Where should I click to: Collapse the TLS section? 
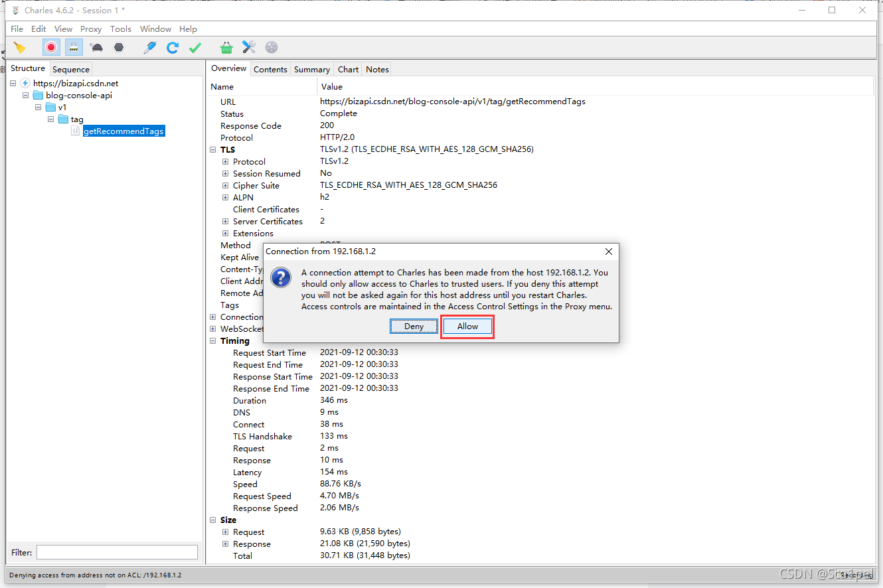(213, 150)
